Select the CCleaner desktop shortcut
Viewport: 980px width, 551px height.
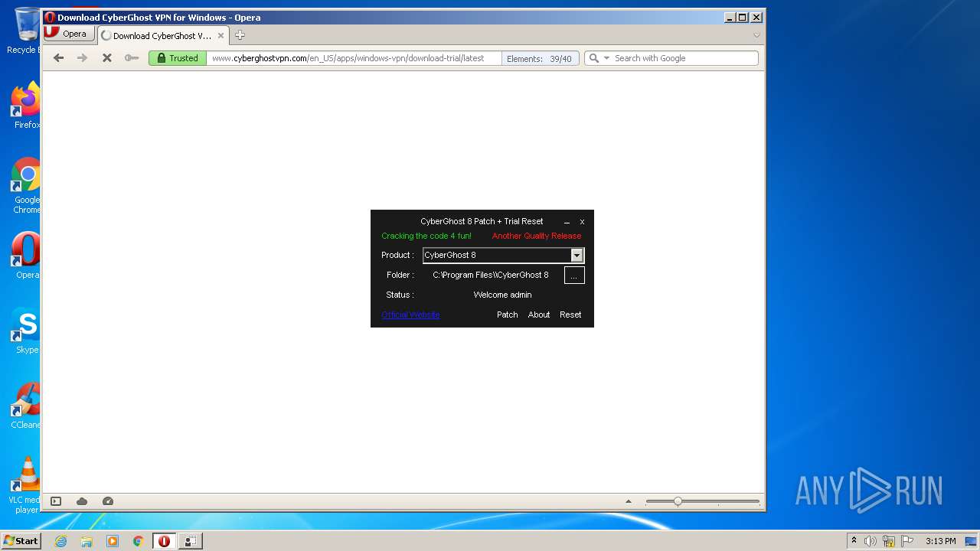point(25,406)
